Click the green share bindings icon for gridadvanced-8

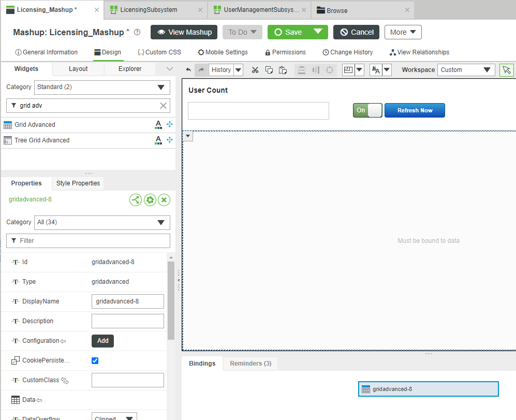pyautogui.click(x=136, y=200)
